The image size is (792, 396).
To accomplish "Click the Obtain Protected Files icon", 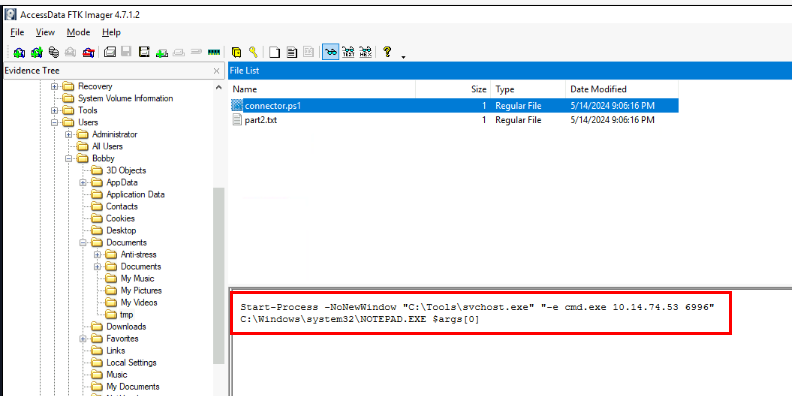I will (236, 52).
